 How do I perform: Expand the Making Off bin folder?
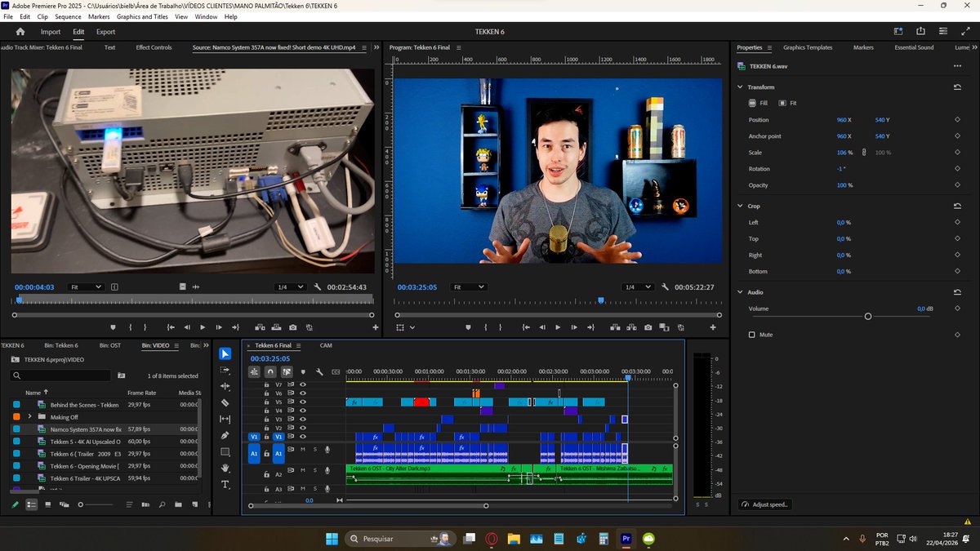(29, 416)
